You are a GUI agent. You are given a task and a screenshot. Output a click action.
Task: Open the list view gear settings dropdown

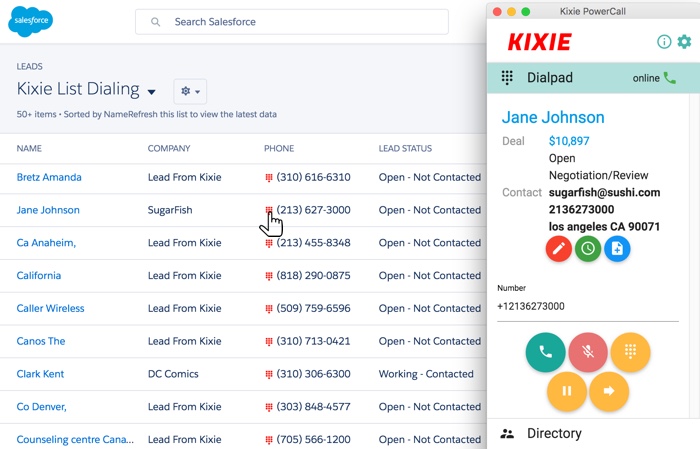[x=190, y=91]
